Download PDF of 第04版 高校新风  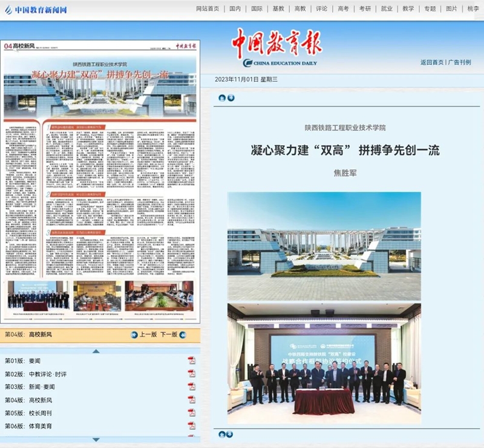point(192,400)
